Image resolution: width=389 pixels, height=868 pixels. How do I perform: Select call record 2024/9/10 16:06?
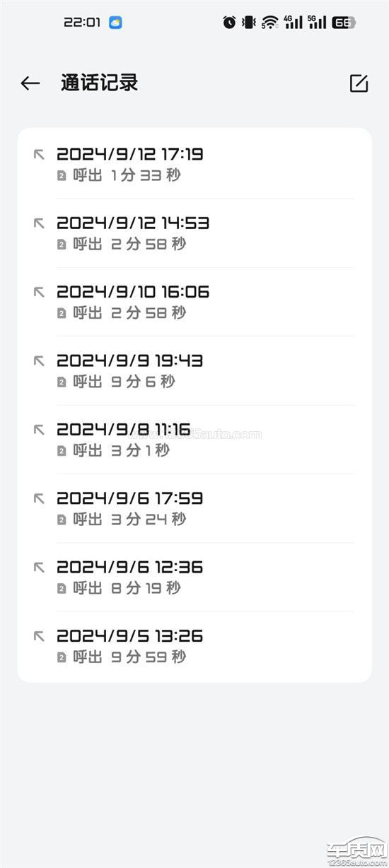click(194, 302)
